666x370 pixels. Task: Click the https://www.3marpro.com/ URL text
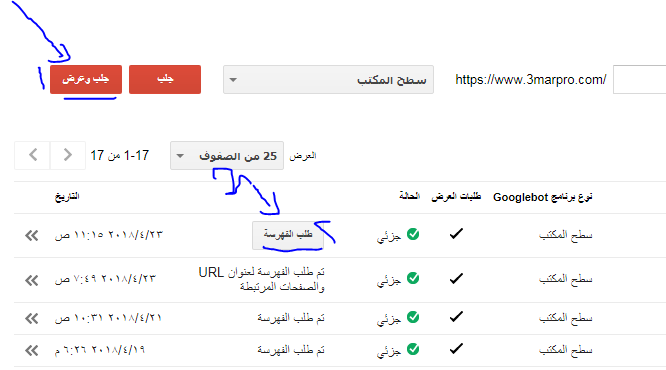531,80
